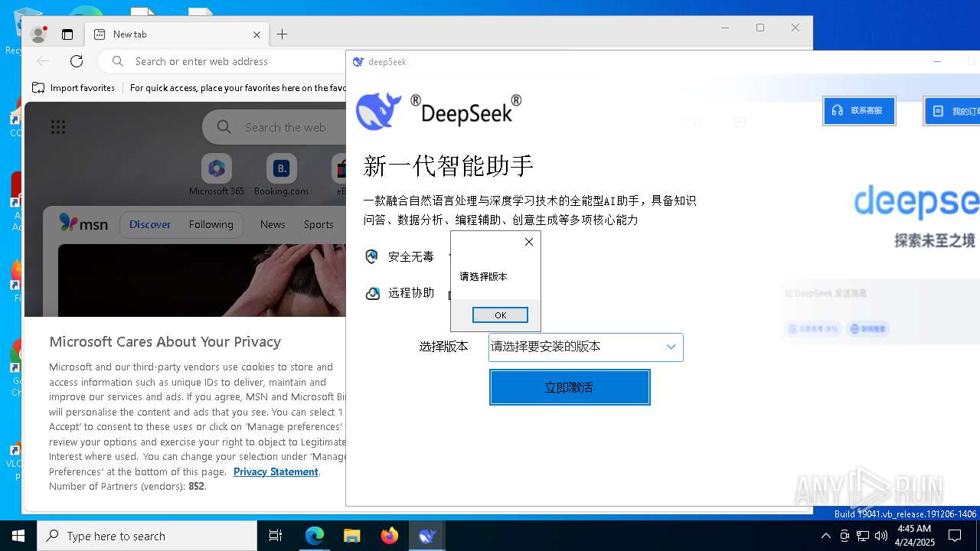Open the Windows Start menu
This screenshot has width=980, height=551.
(18, 536)
